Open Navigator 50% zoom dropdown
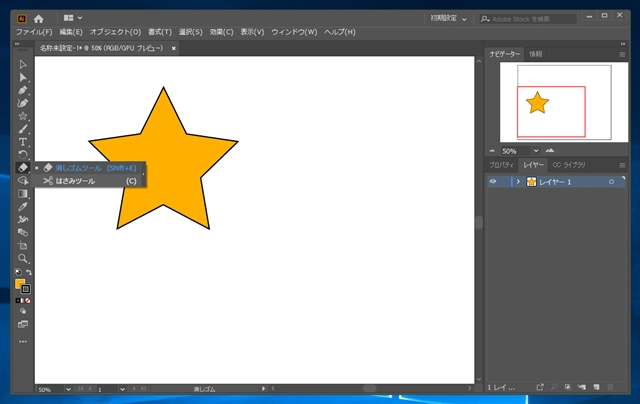 click(536, 151)
